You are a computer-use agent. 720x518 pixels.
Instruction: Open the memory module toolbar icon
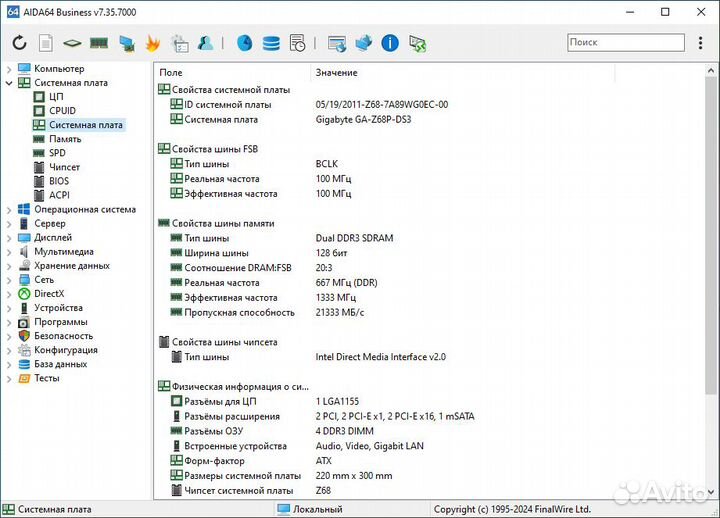(x=99, y=43)
